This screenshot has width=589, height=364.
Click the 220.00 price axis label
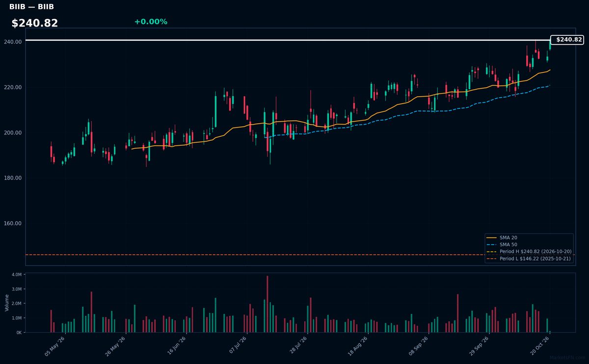click(x=13, y=87)
